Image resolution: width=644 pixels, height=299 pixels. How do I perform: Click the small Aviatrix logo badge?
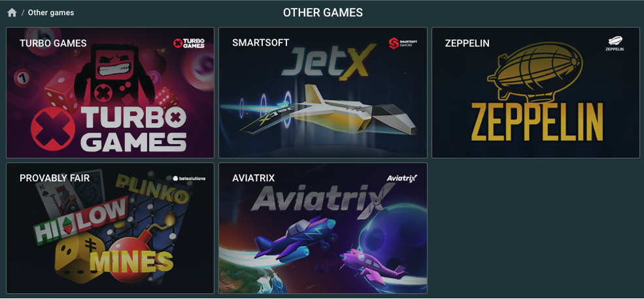coord(402,178)
